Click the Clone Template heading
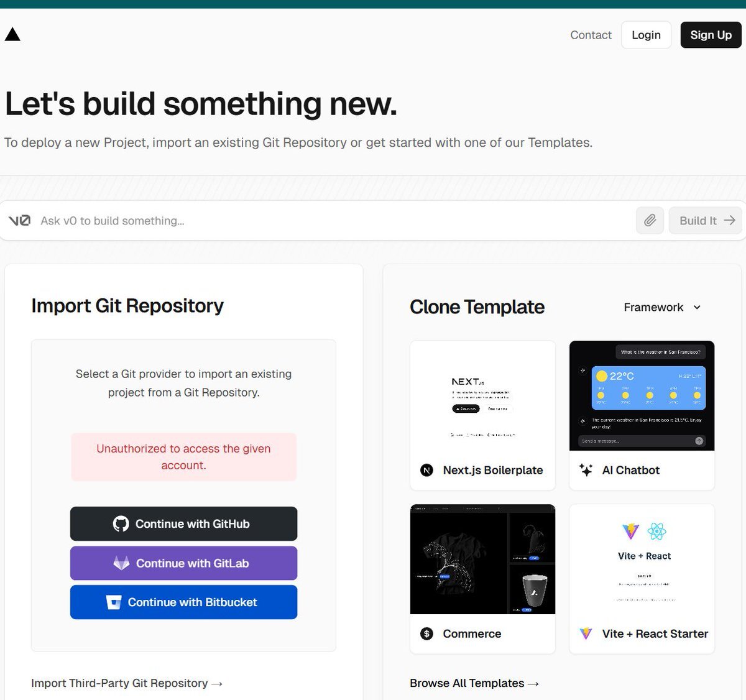This screenshot has width=746, height=700. click(x=477, y=307)
